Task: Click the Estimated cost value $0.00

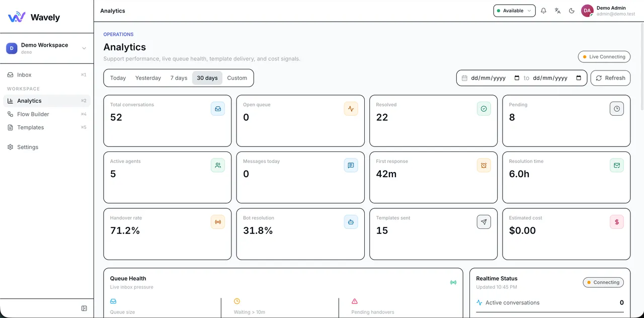Action: (522, 230)
